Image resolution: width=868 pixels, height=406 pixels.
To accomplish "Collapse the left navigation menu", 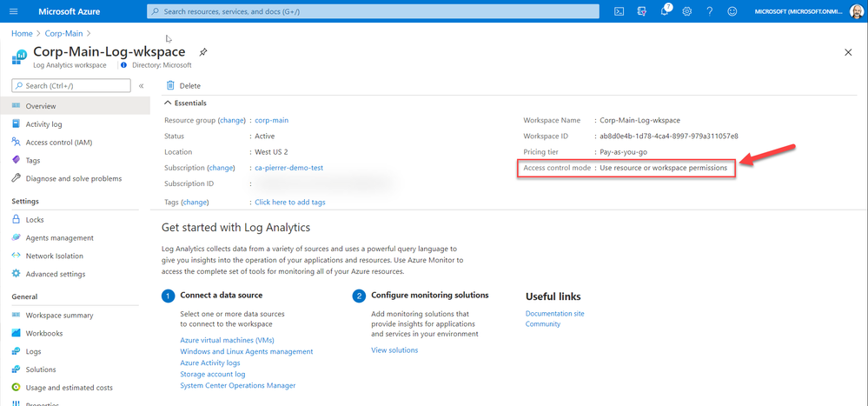I will [141, 86].
